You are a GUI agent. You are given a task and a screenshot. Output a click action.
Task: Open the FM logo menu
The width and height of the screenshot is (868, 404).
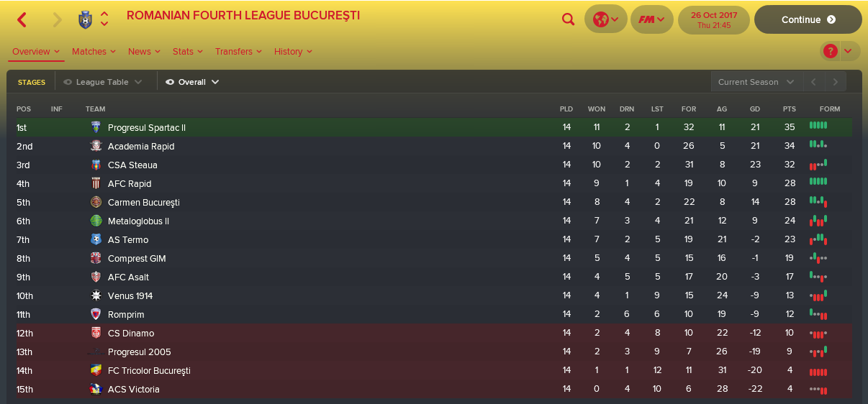[651, 20]
